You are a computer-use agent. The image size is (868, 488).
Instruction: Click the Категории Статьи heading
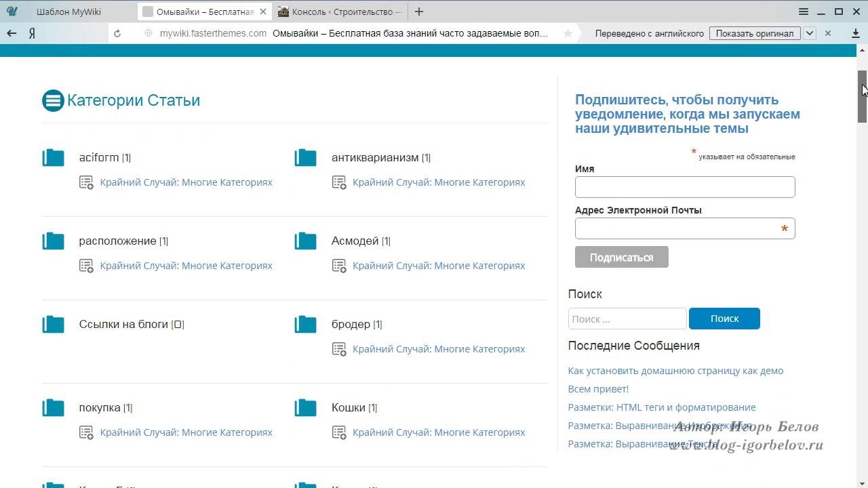point(134,100)
